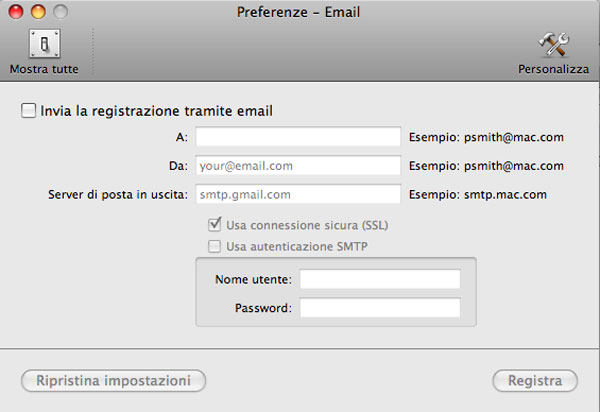Minimize the window with the yellow button

[x=39, y=12]
